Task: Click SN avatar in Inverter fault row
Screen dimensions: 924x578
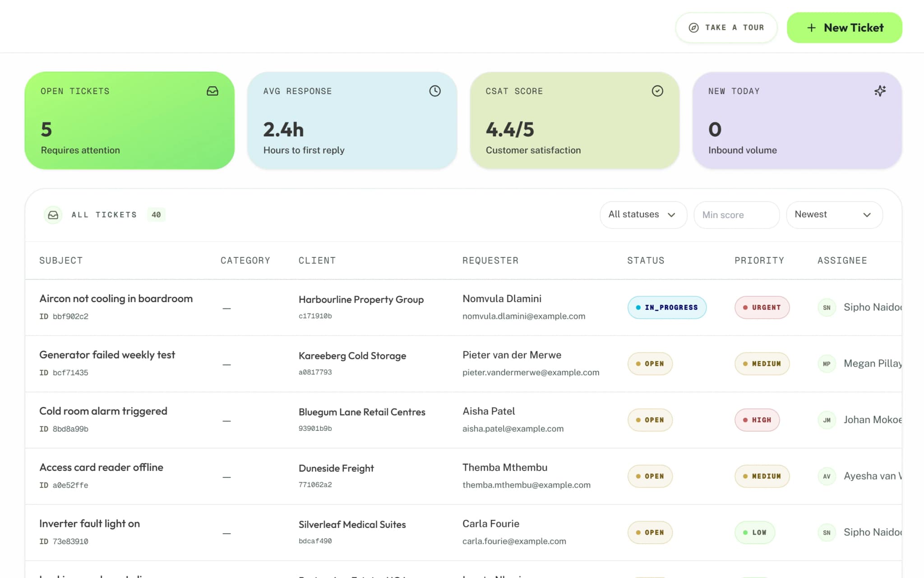Action: [x=827, y=533]
